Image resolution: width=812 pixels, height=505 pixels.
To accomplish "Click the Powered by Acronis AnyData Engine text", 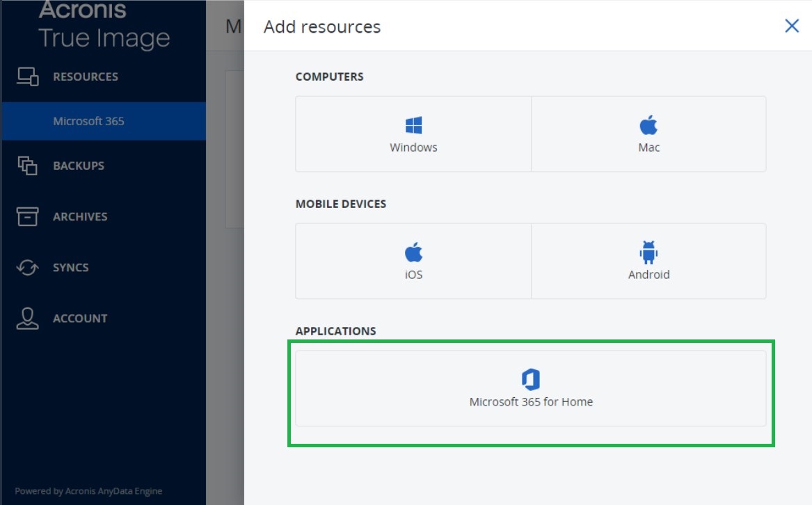I will pos(88,490).
